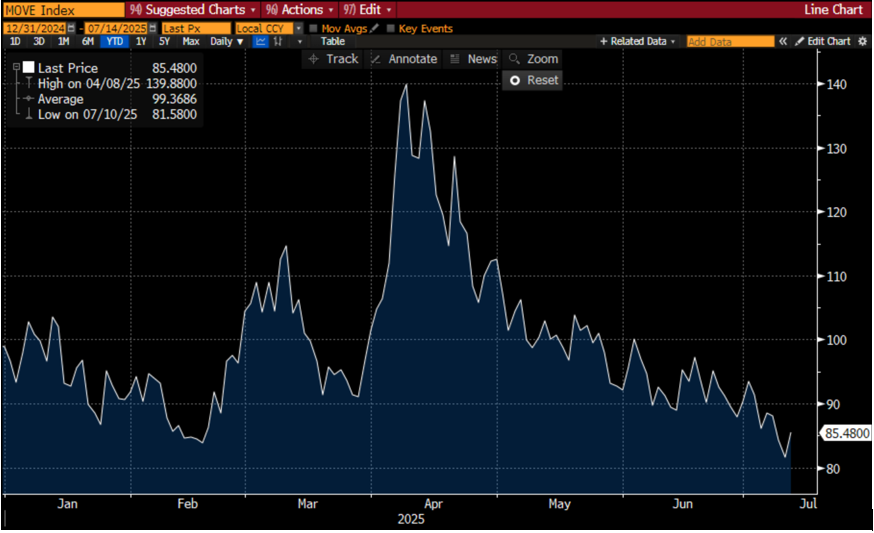
Task: Click the Last Price white color swatch
Action: tap(28, 67)
